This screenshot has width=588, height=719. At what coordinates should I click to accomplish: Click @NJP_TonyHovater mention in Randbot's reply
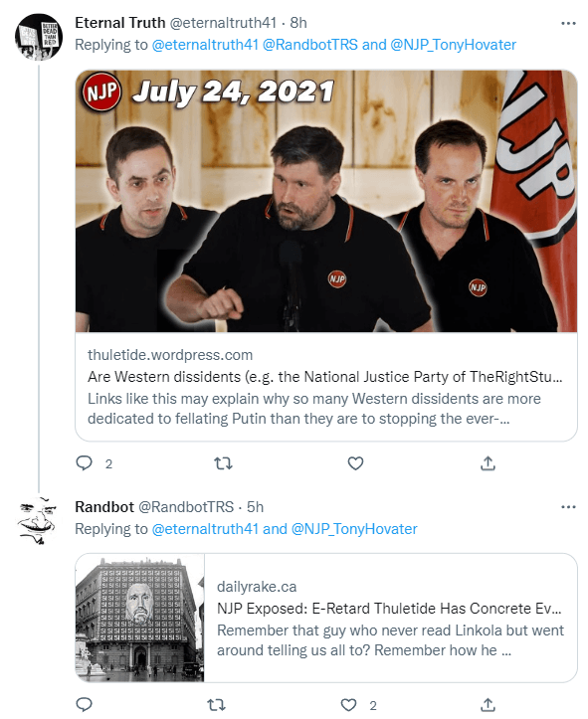click(x=354, y=529)
